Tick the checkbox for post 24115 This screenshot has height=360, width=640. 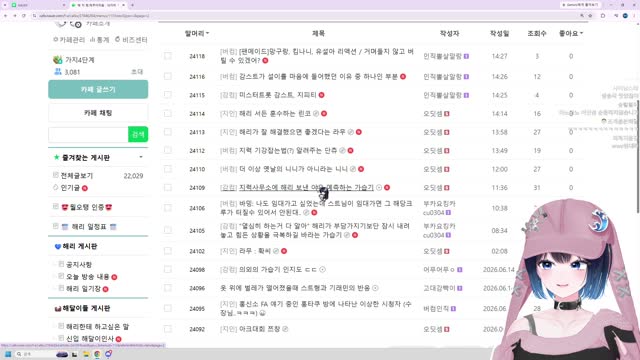168,95
